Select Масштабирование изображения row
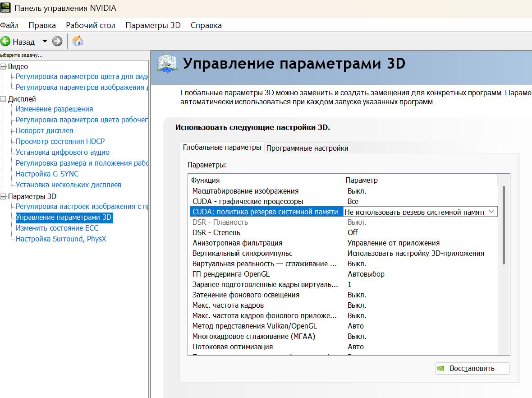This screenshot has height=398, width=532. point(344,191)
